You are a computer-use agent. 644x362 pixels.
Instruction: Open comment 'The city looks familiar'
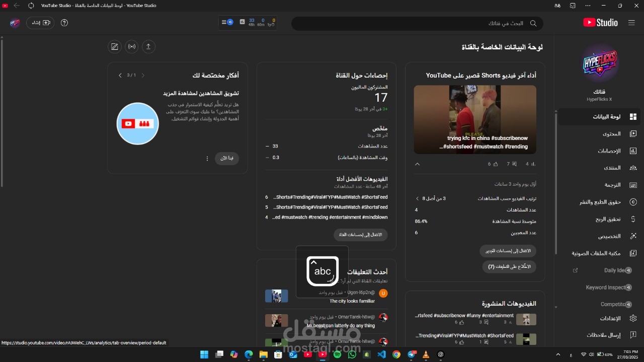[x=352, y=301]
